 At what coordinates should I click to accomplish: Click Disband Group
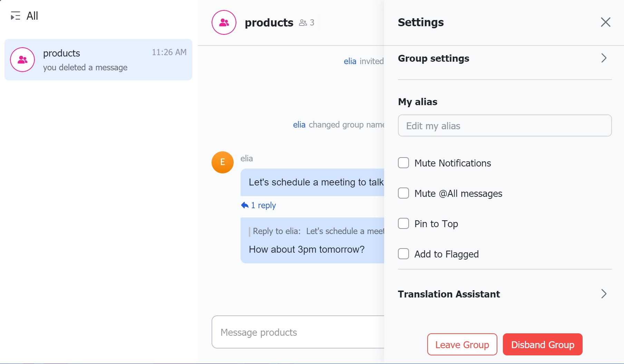coord(542,344)
